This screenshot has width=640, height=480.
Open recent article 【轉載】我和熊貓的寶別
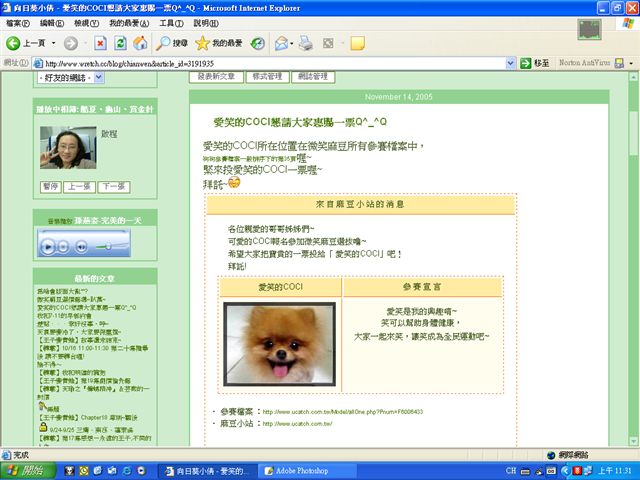coord(72,373)
